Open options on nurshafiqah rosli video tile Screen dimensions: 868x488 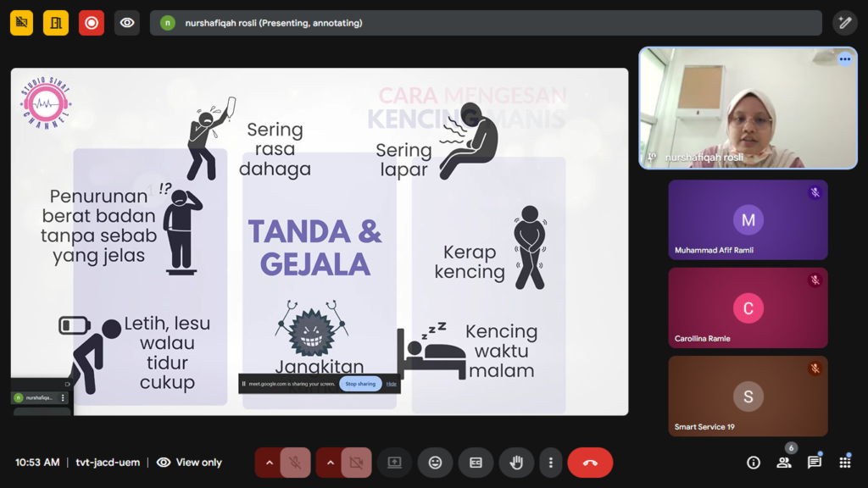coord(844,59)
